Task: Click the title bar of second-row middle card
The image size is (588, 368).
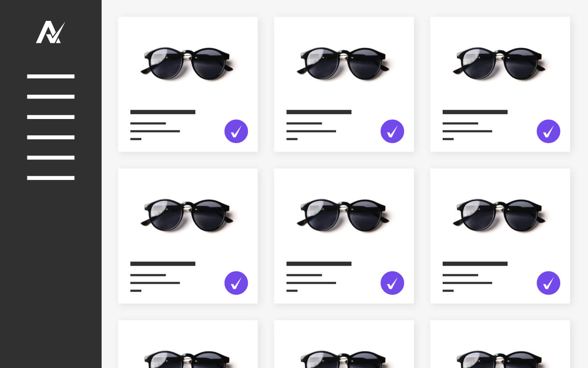Action: (x=319, y=264)
